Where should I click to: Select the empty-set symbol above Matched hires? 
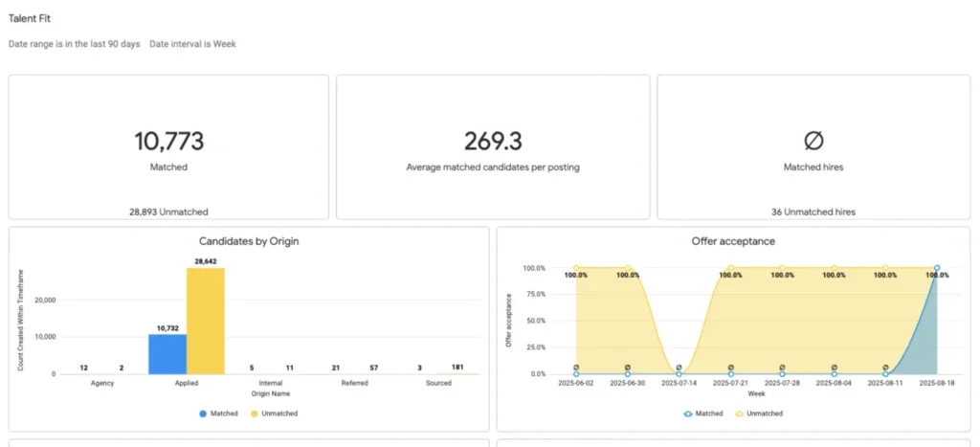(813, 142)
